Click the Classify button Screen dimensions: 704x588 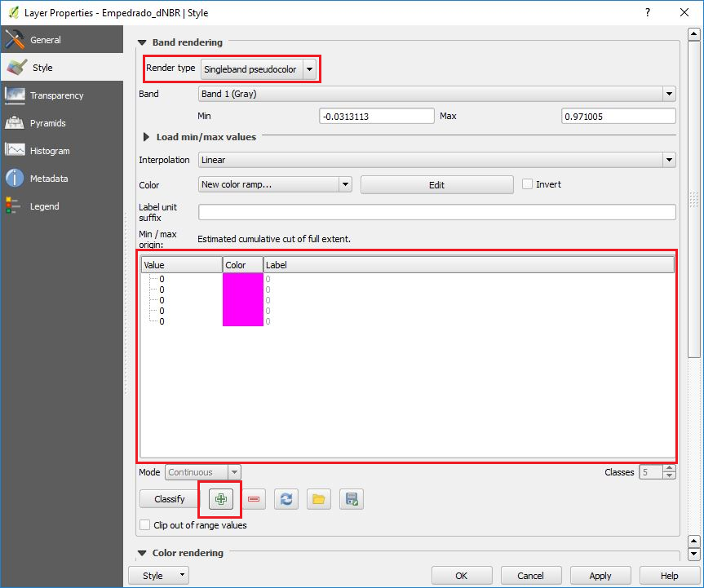[x=169, y=499]
